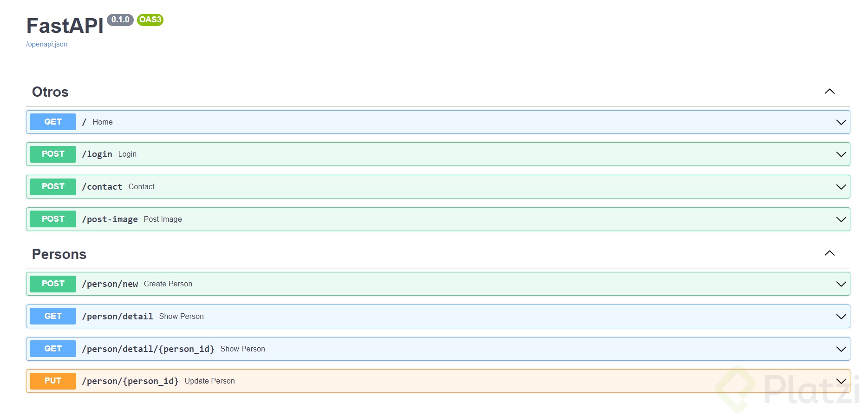Expand the GET /person/detail endpoint arrow
This screenshot has height=417, width=868.
click(x=841, y=317)
